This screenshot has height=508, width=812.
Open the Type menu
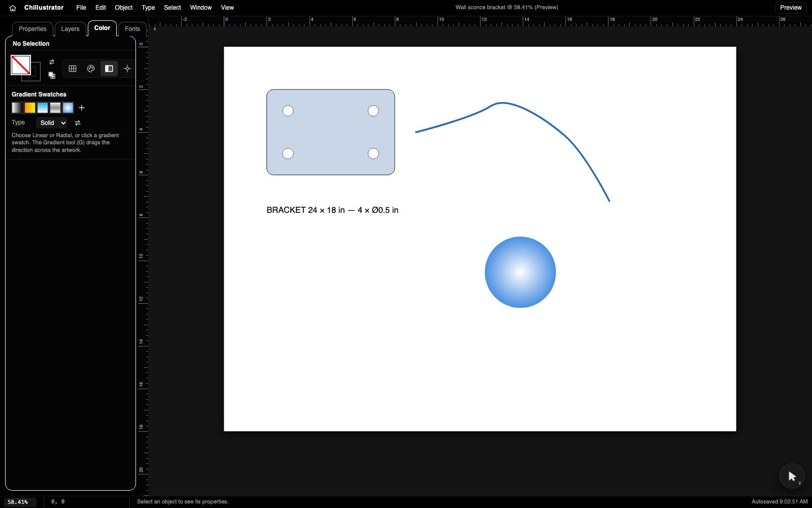point(148,8)
